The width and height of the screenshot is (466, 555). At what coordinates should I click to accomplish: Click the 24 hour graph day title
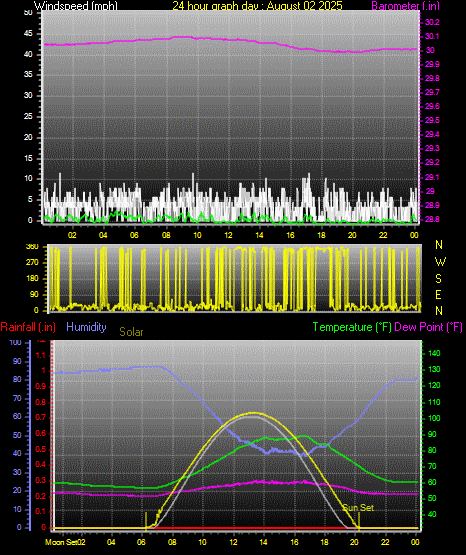[257, 6]
